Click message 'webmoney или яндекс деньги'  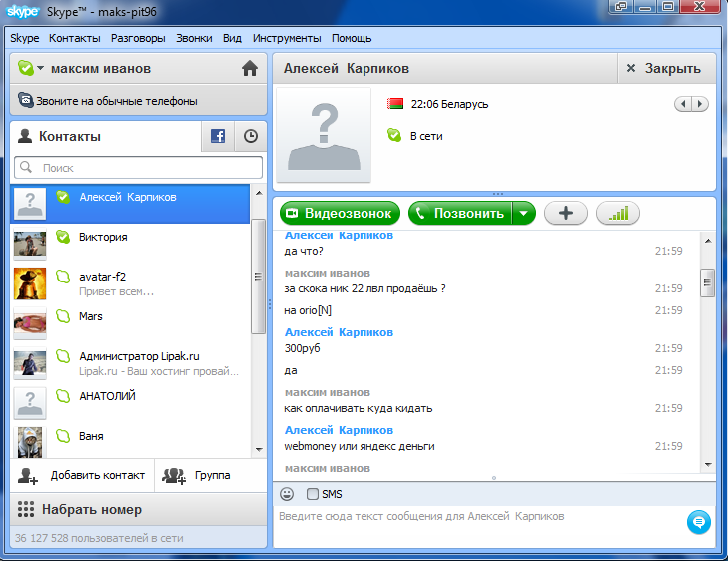click(360, 446)
